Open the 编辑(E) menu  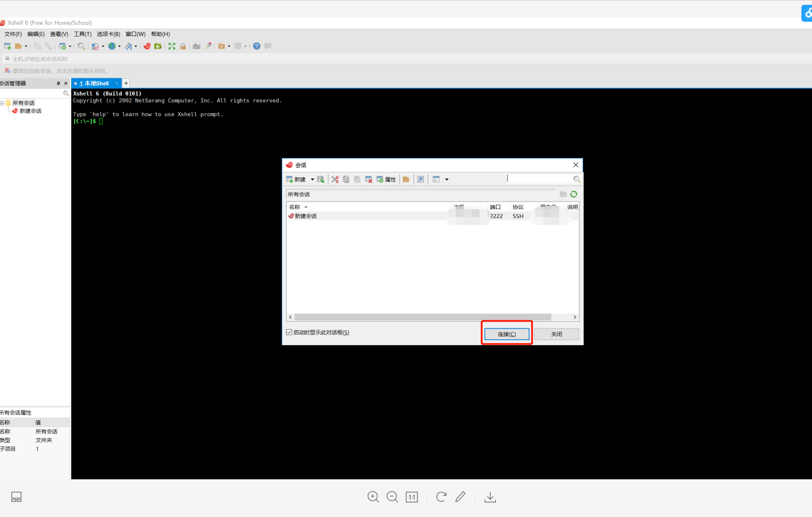(36, 34)
